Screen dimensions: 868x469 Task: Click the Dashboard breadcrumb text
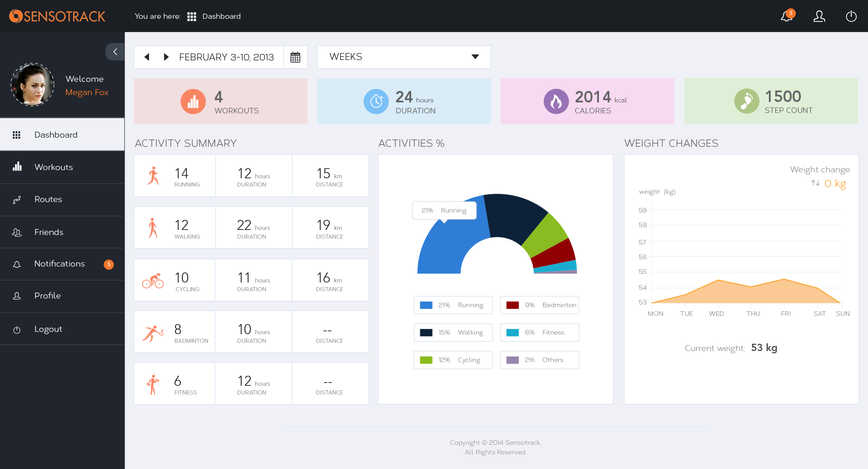point(222,16)
